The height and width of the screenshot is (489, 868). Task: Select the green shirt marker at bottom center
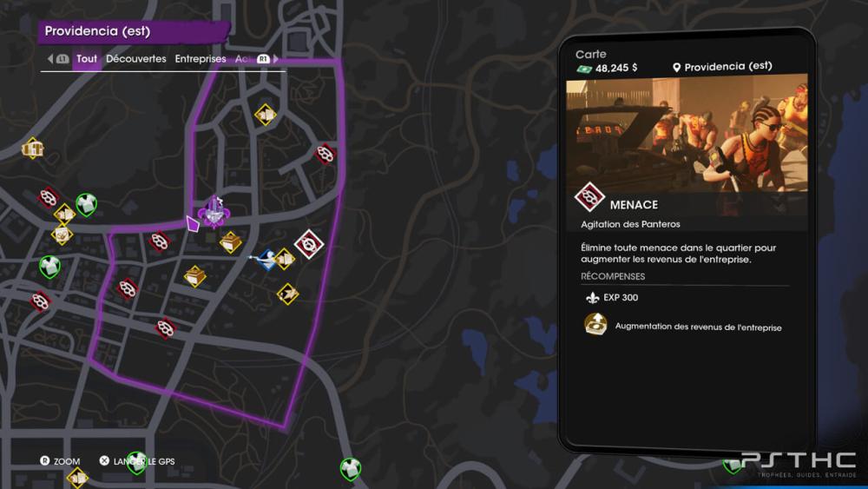coord(351,469)
